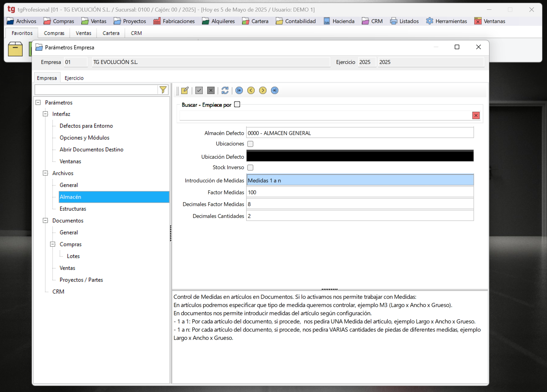Click the cancel changes X toolbar icon
This screenshot has width=547, height=392.
tap(211, 90)
